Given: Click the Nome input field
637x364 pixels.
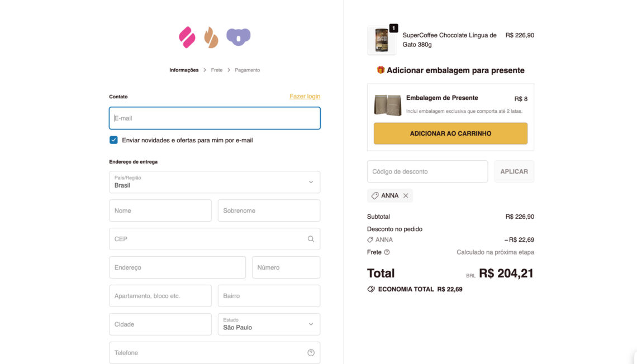Looking at the screenshot, I should [160, 210].
